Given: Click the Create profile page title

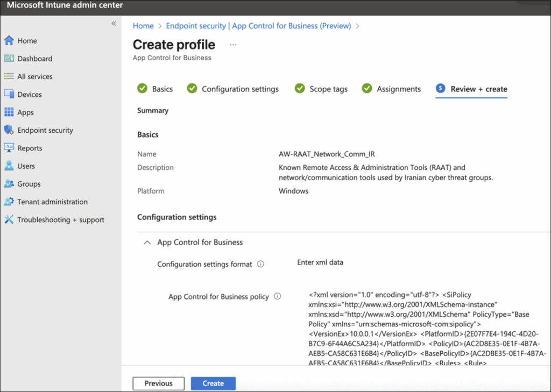Looking at the screenshot, I should click(x=174, y=45).
